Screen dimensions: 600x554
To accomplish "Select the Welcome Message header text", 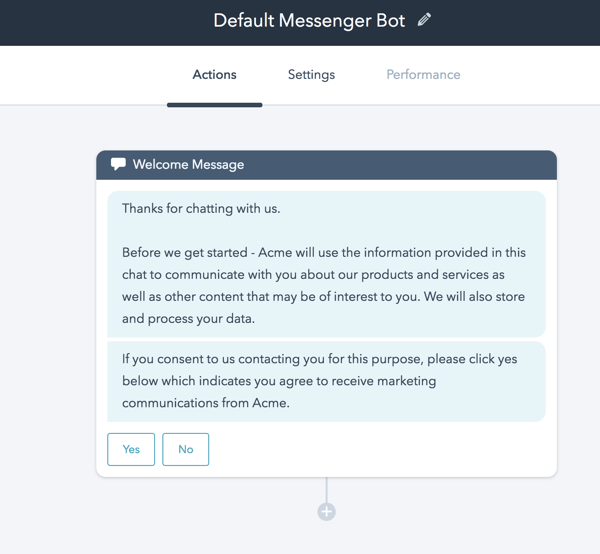I will (188, 165).
